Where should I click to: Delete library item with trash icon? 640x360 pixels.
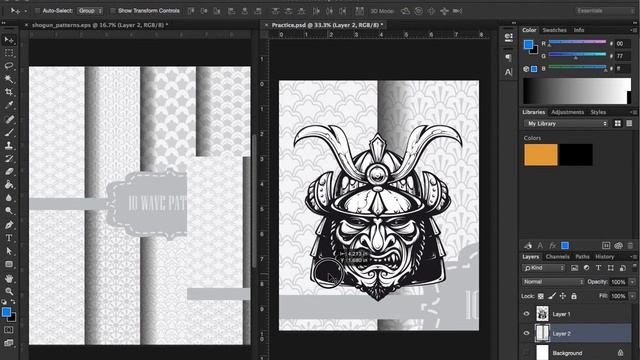[631, 245]
